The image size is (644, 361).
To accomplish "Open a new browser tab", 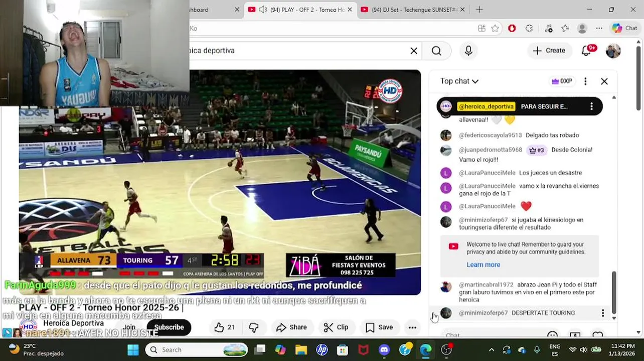I will tap(479, 10).
